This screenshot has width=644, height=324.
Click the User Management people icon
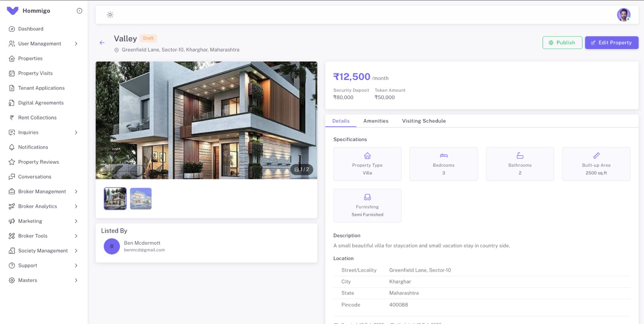12,44
